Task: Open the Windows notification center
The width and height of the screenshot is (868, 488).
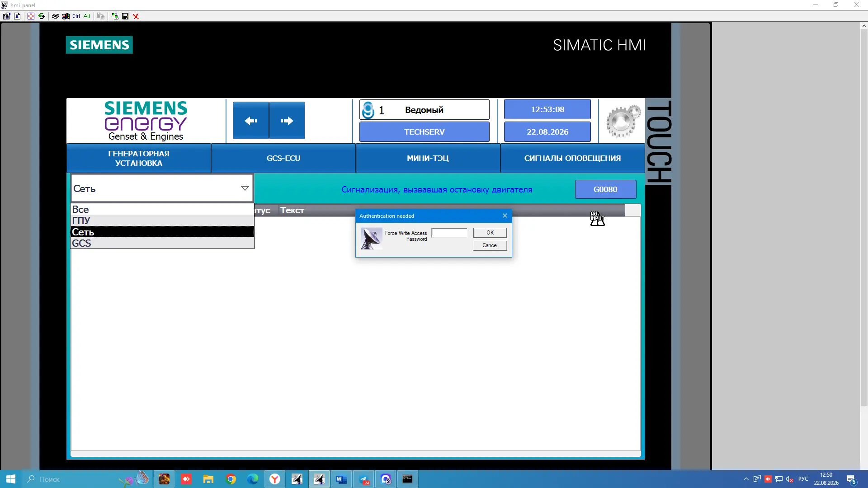Action: [852, 479]
